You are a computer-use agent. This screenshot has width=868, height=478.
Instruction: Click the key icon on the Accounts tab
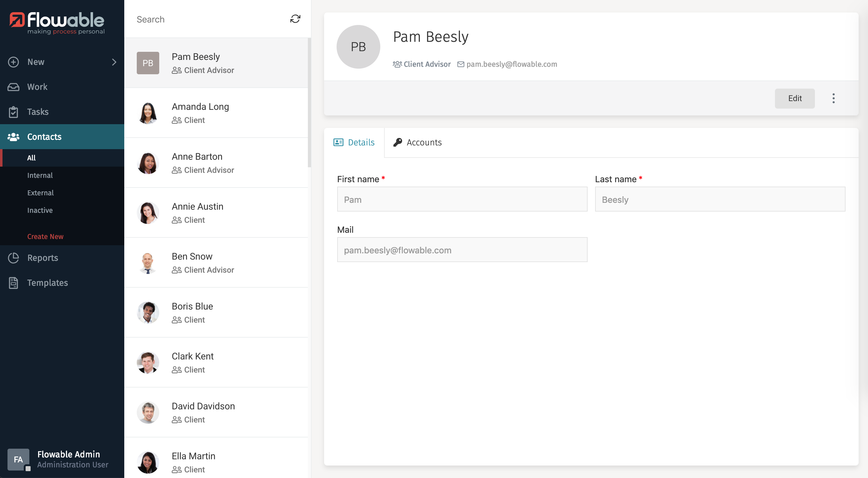(397, 142)
